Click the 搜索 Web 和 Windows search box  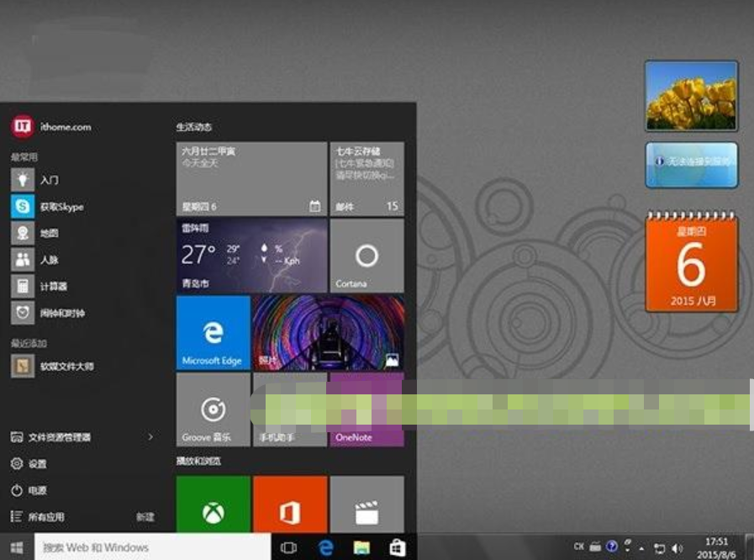point(151,547)
